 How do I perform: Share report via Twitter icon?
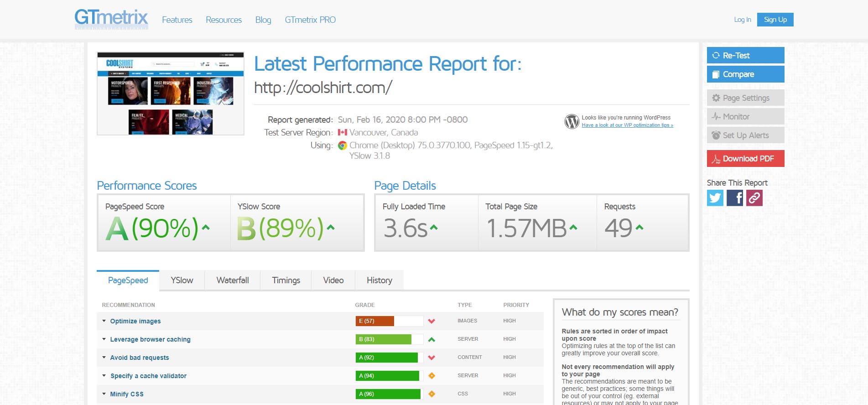(x=715, y=198)
